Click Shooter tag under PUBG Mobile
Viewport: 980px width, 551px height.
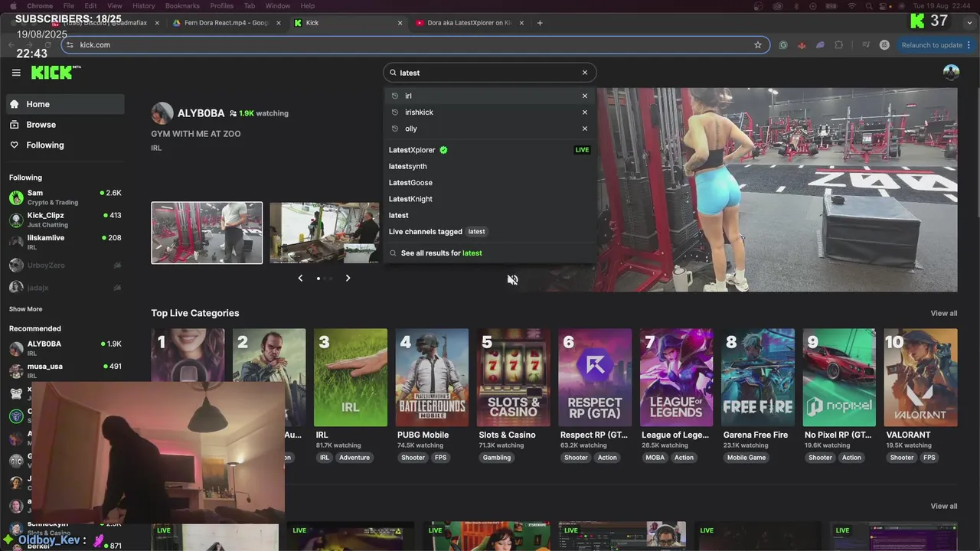coord(413,458)
